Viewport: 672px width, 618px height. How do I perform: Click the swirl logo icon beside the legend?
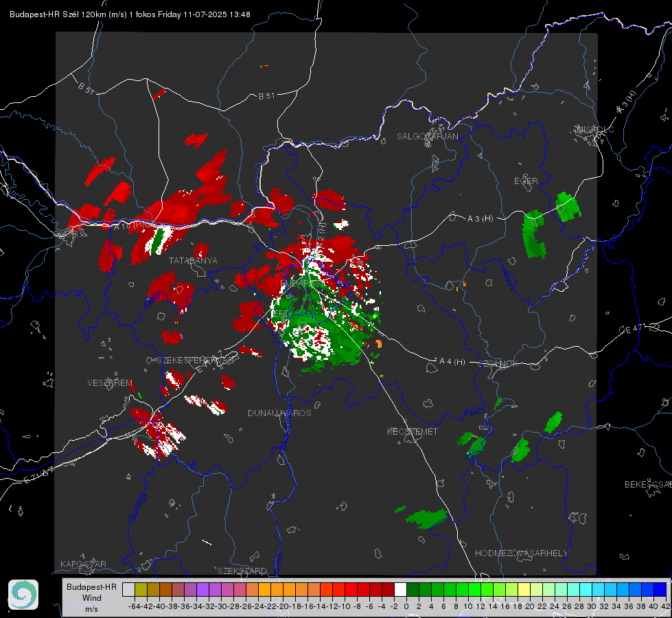pyautogui.click(x=23, y=595)
